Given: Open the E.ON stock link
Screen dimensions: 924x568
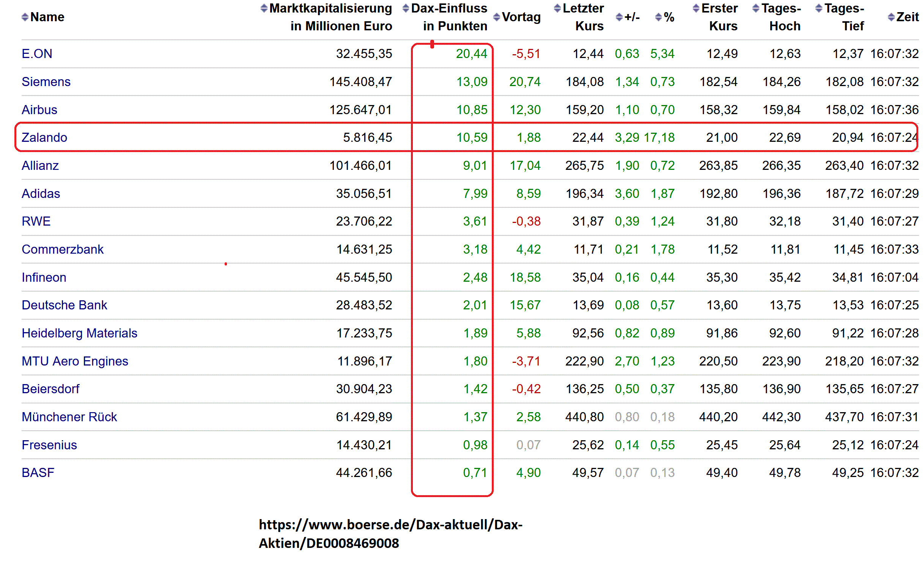Looking at the screenshot, I should [x=37, y=54].
